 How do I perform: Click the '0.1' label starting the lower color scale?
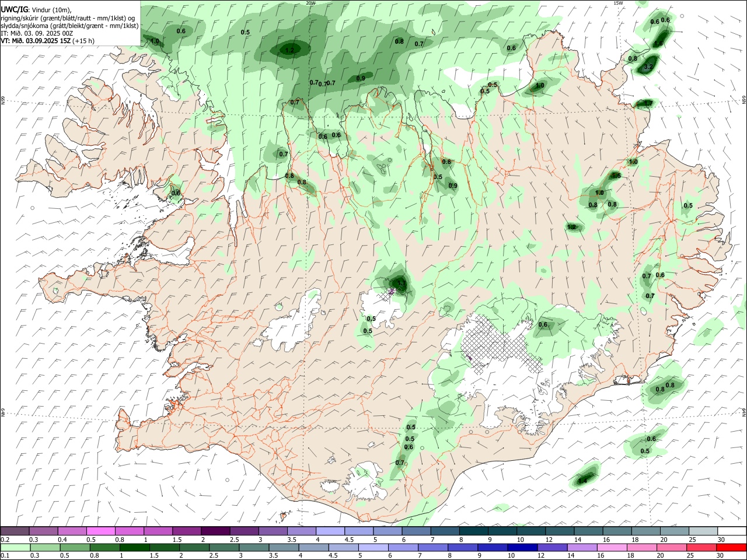5,556
